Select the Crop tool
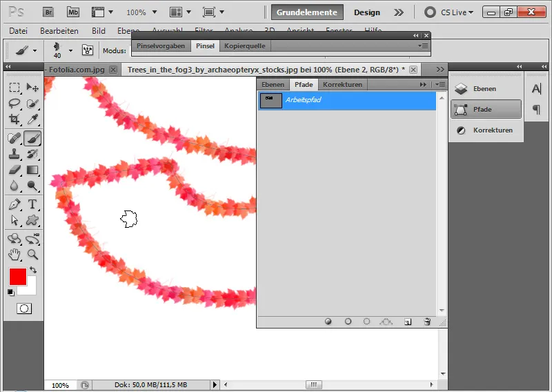 14,119
